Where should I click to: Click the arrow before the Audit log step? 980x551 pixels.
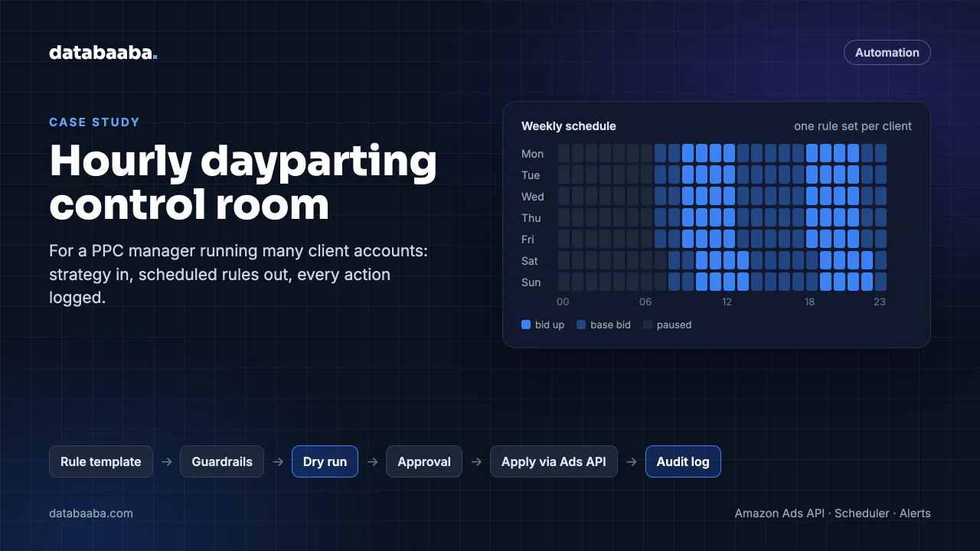[632, 461]
